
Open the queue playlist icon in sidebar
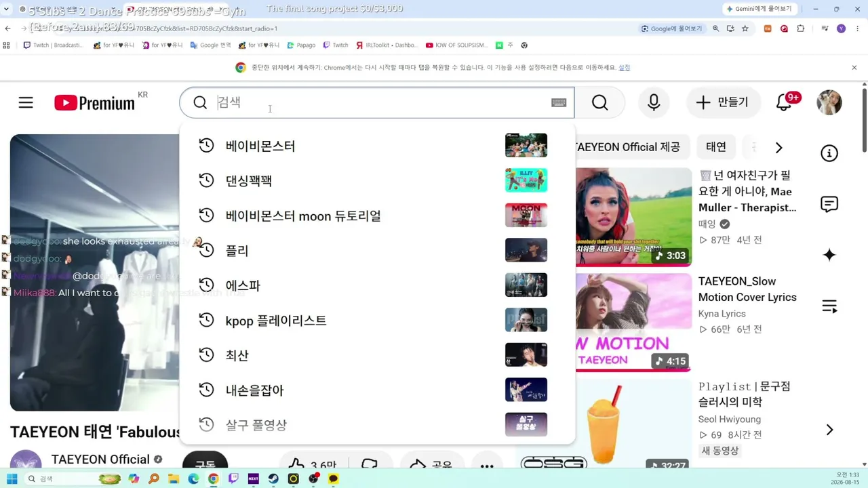point(829,306)
